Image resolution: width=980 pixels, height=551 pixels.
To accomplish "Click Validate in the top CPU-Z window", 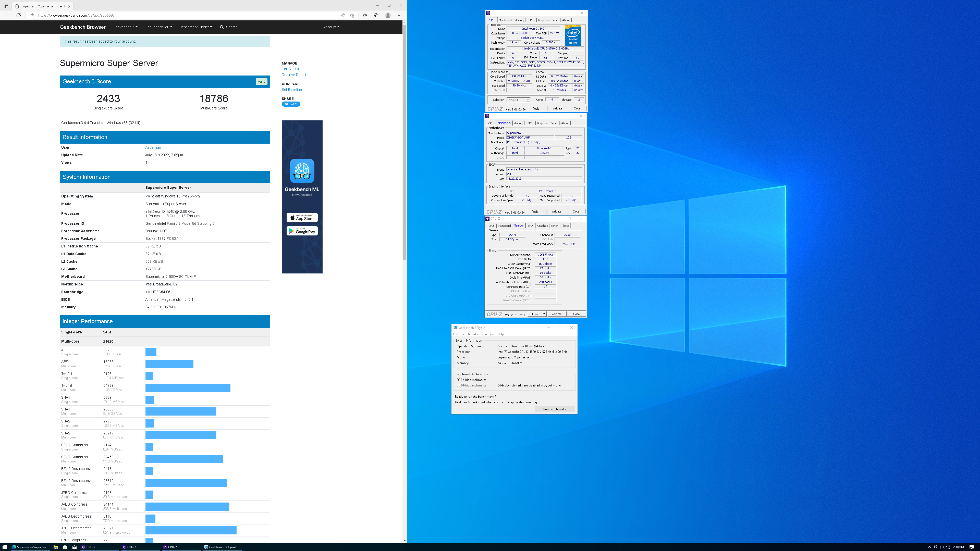I will (557, 108).
